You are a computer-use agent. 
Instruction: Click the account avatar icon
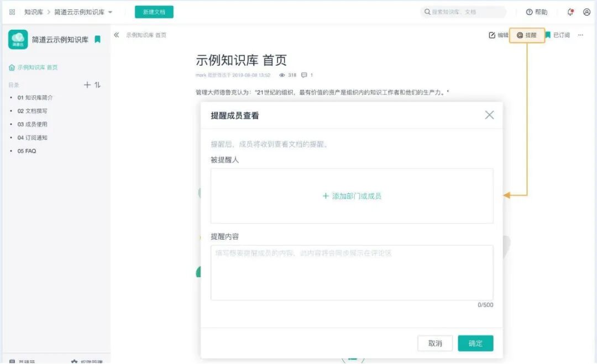click(x=588, y=12)
